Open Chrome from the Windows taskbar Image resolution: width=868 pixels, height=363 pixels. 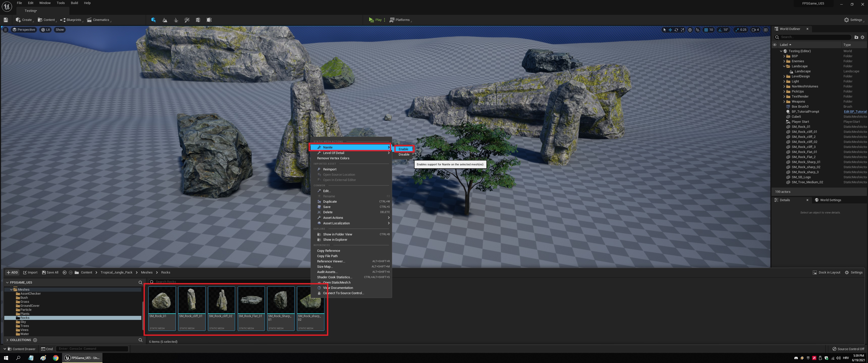tap(56, 358)
